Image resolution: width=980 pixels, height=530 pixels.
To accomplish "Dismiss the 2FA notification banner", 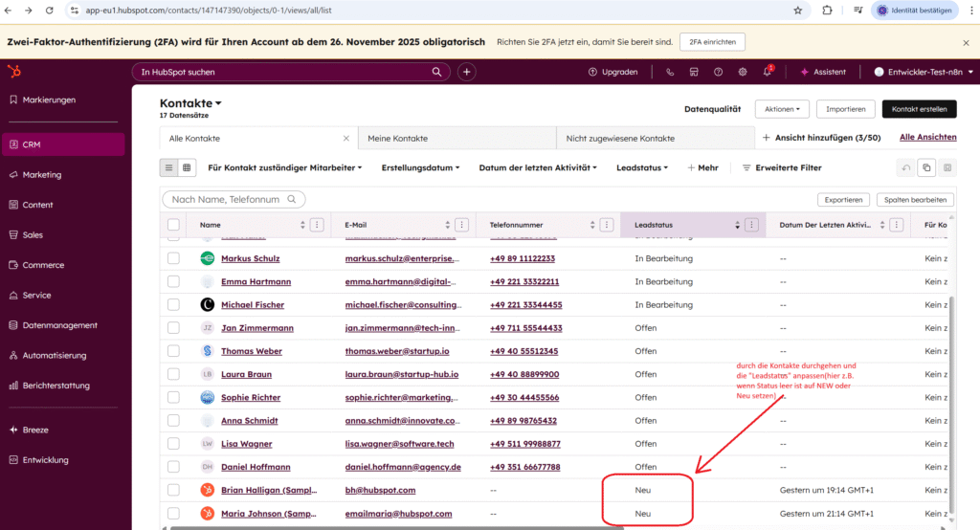I will pyautogui.click(x=966, y=42).
